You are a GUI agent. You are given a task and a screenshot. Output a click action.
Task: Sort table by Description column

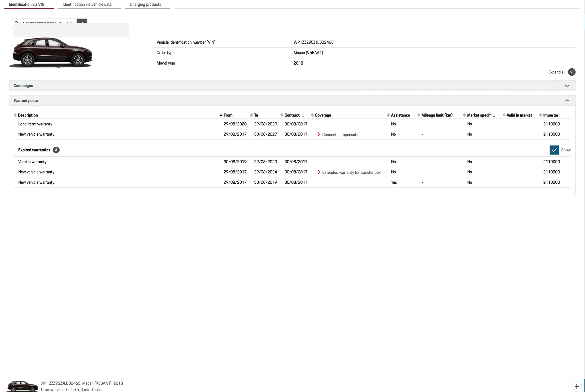28,115
